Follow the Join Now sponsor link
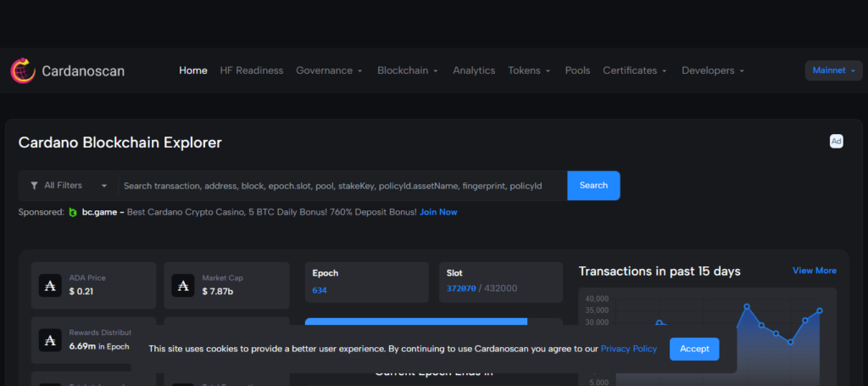The image size is (868, 386). pos(438,212)
